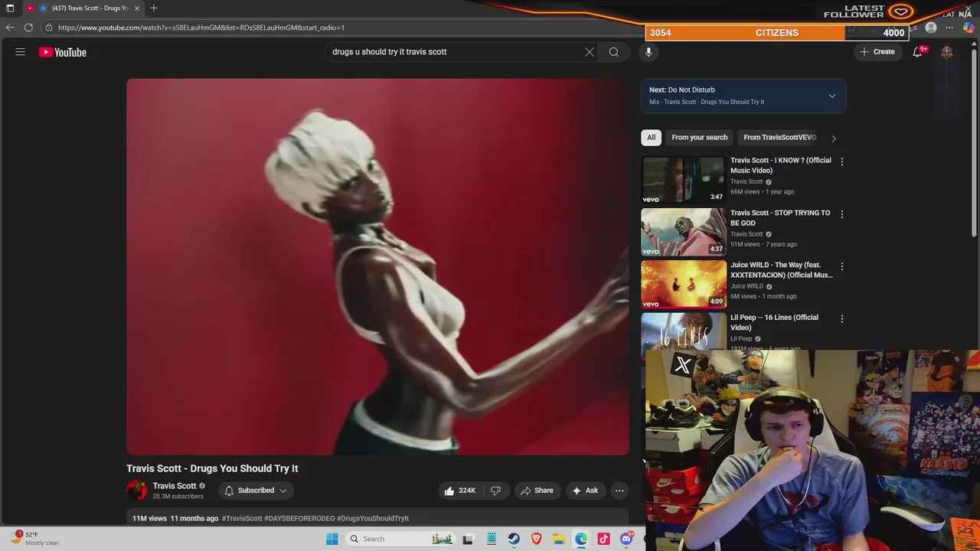Click the #DAYSBEFORERODEO hashtag
The width and height of the screenshot is (980, 551).
(299, 518)
